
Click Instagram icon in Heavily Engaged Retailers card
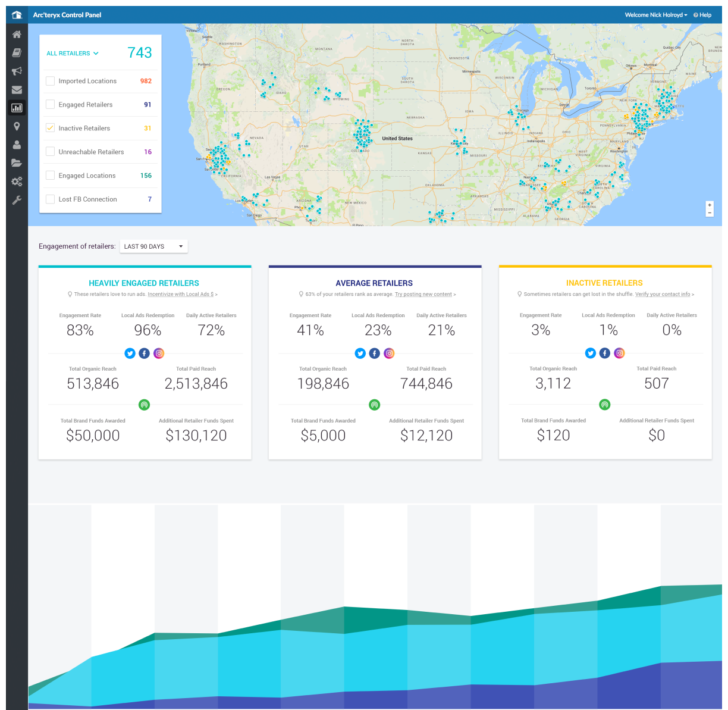pos(159,354)
